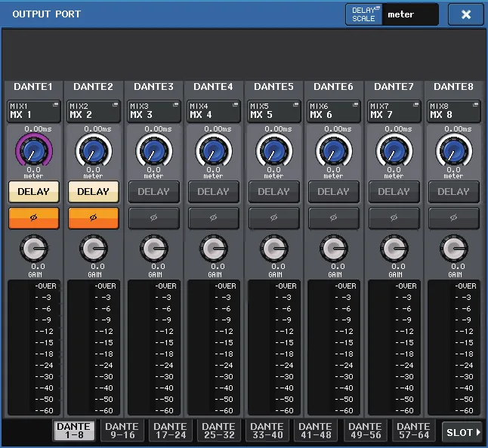Select DANTE7 delay time knob

(x=394, y=151)
